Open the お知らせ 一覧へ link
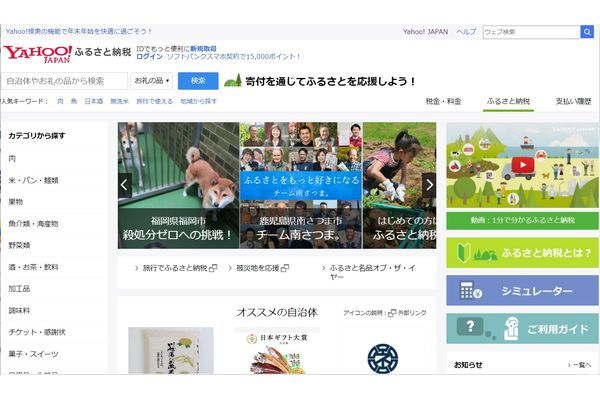The width and height of the screenshot is (600, 400). pos(580,365)
